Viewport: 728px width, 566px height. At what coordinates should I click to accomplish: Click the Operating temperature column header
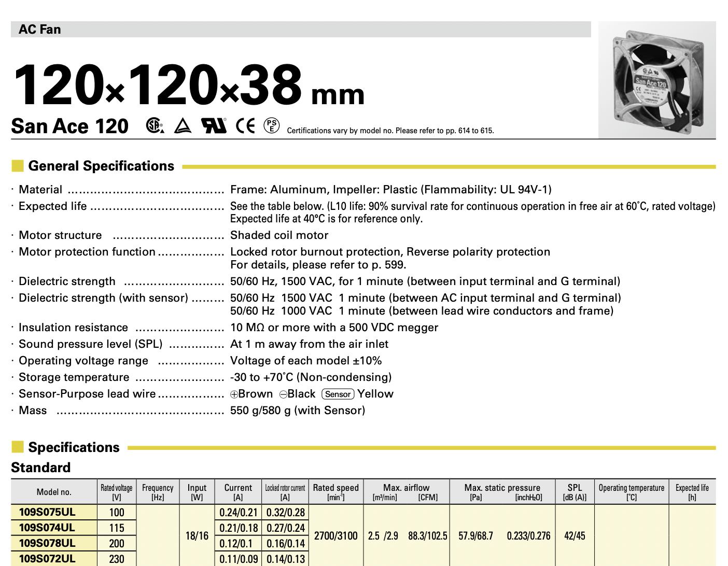click(632, 492)
